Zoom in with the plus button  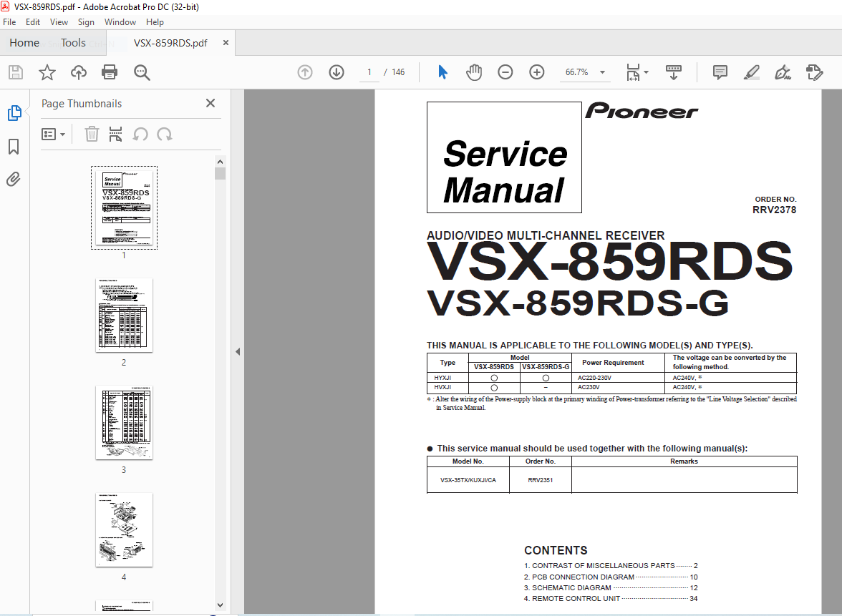(536, 72)
